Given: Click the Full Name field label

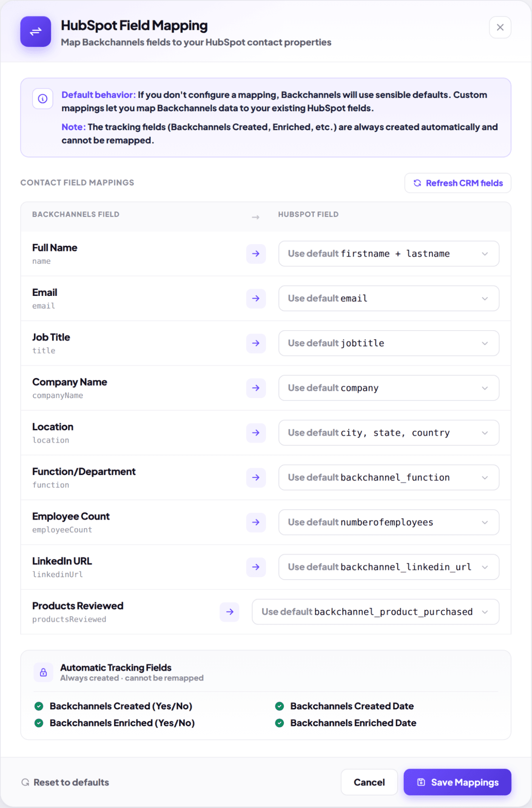Looking at the screenshot, I should coord(55,248).
